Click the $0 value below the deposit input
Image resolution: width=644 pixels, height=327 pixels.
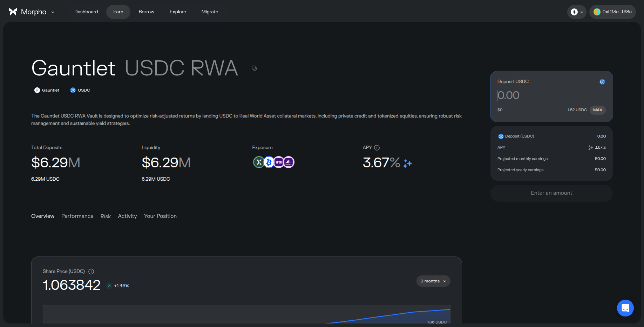pyautogui.click(x=500, y=110)
